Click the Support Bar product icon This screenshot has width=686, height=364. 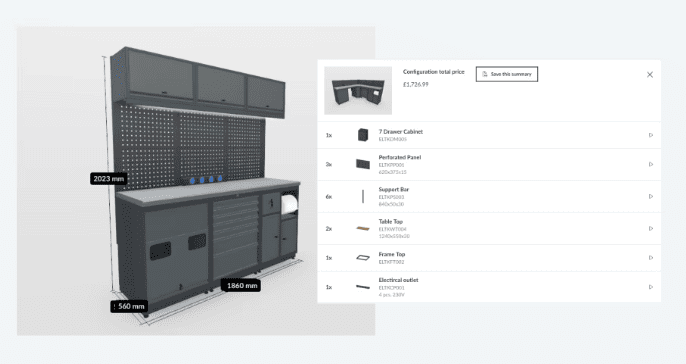tap(363, 196)
